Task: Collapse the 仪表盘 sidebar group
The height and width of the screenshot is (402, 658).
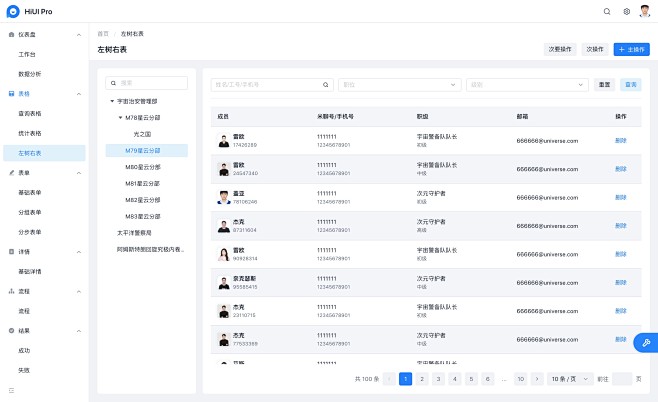Action: pyautogui.click(x=80, y=34)
